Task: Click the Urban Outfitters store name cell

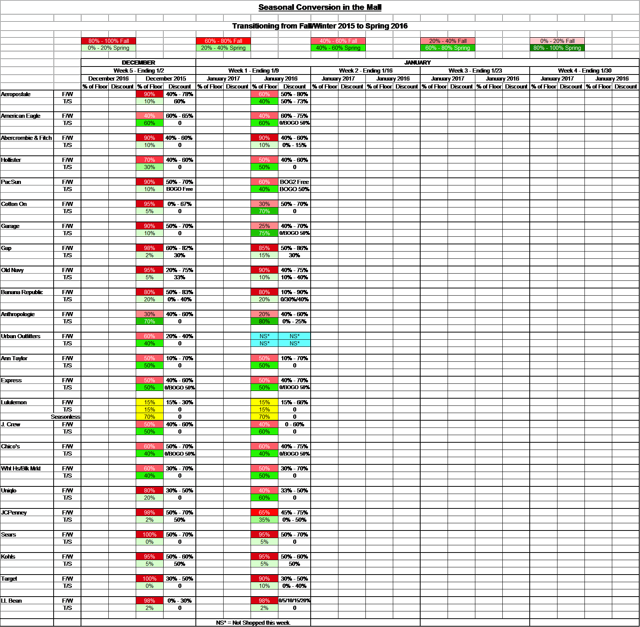Action: 27,336
